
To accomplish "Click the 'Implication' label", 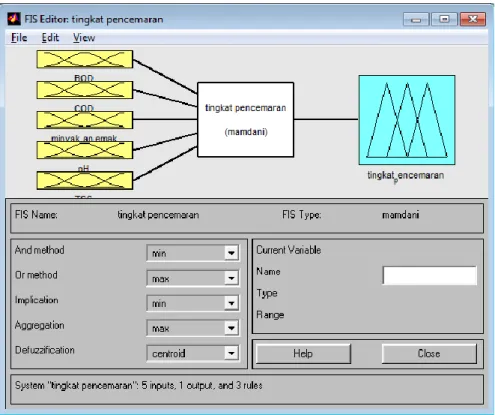I will point(37,300).
